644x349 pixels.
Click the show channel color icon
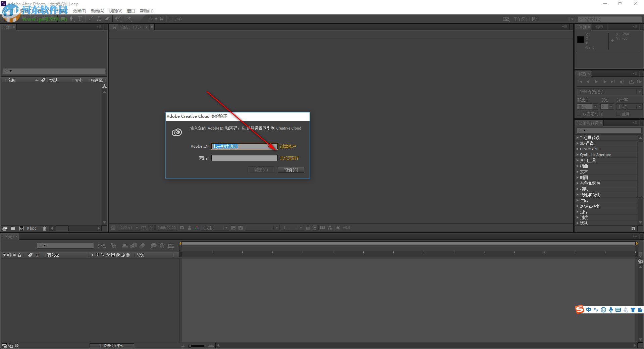coord(197,228)
